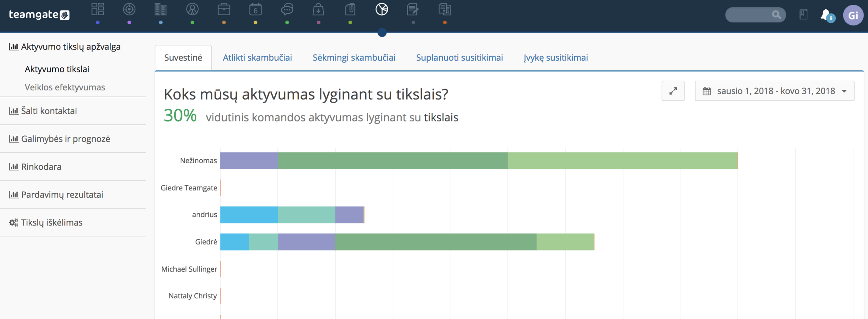Viewport: 868px width, 319px height.
Task: Expand Rinkodara section
Action: [35, 167]
